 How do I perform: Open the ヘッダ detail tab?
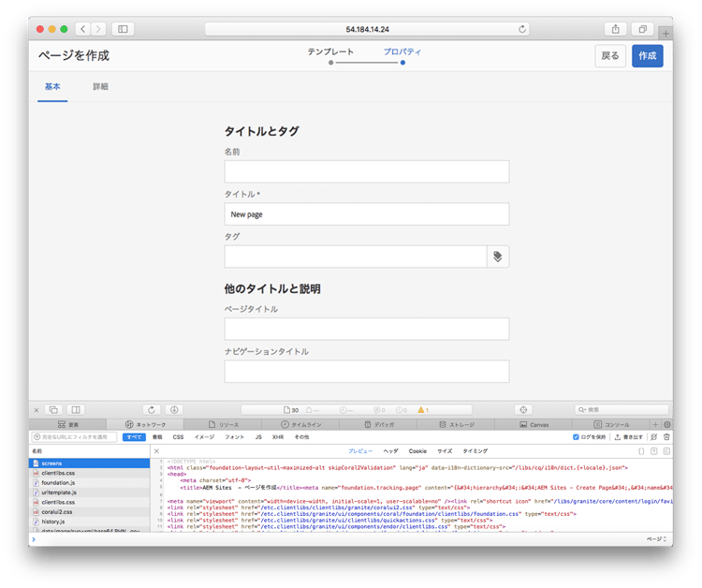[x=390, y=451]
